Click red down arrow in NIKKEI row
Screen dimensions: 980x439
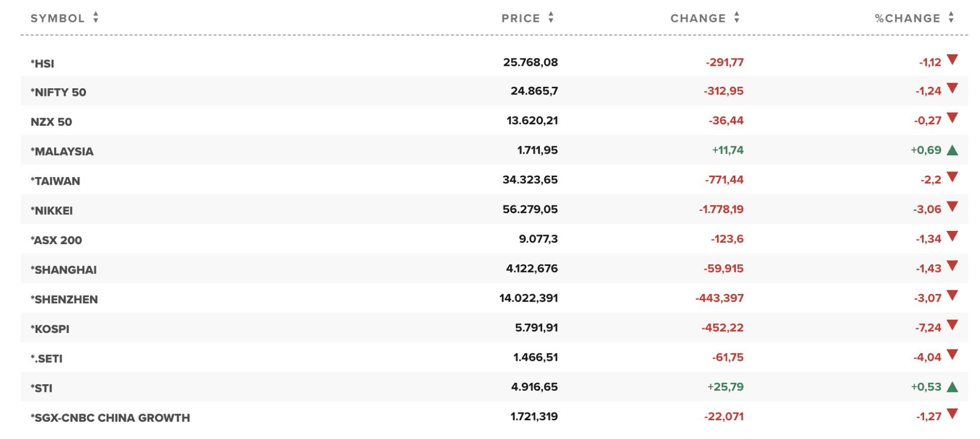(953, 207)
